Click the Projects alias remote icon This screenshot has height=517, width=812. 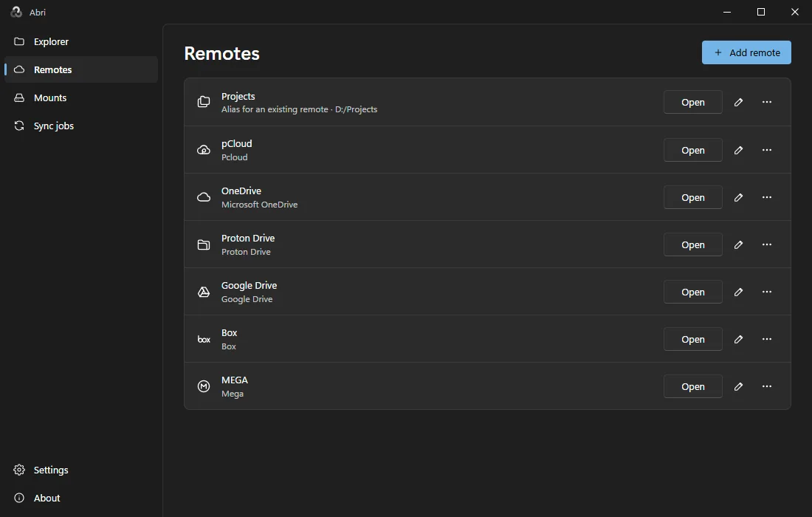204,102
